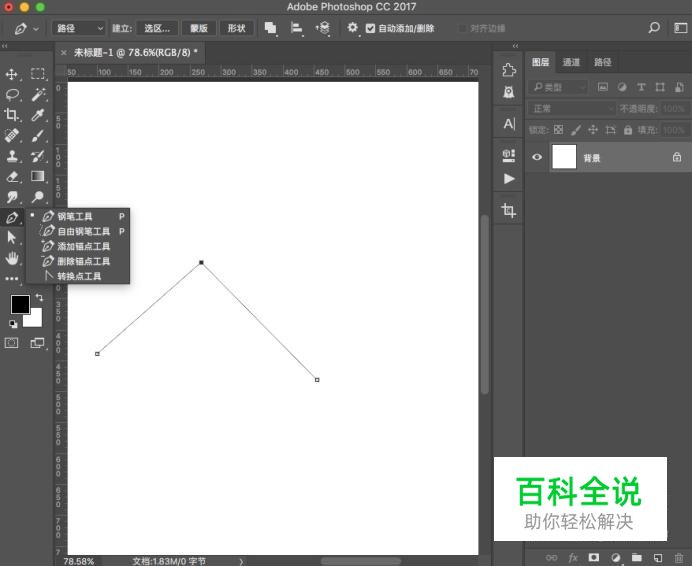This screenshot has width=692, height=566.
Task: Select the Dodge tool
Action: coord(38,197)
